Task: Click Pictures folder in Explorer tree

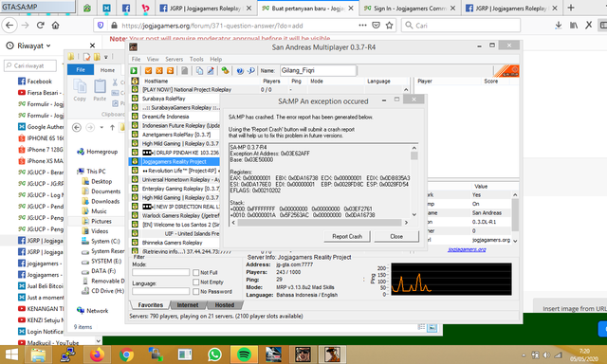Action: pyautogui.click(x=101, y=221)
